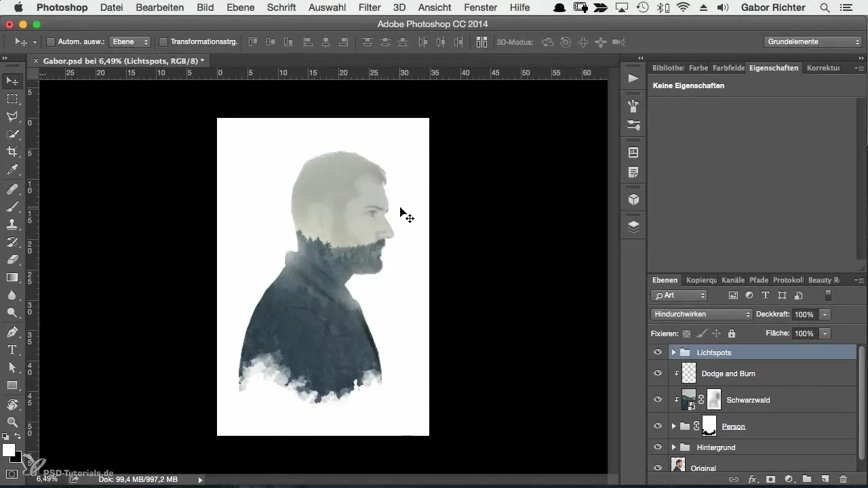Select the Healing Brush tool

pyautogui.click(x=12, y=189)
